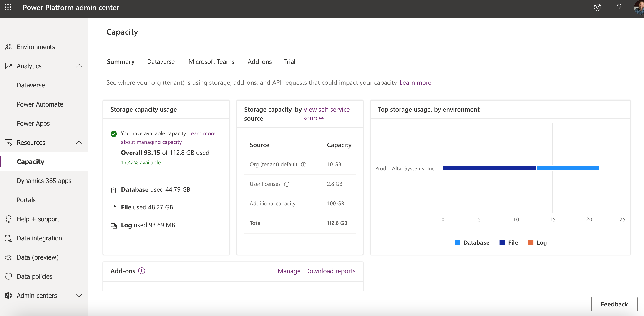Screen dimensions: 644x316
Task: Click the Capacity column header
Action: click(x=339, y=145)
